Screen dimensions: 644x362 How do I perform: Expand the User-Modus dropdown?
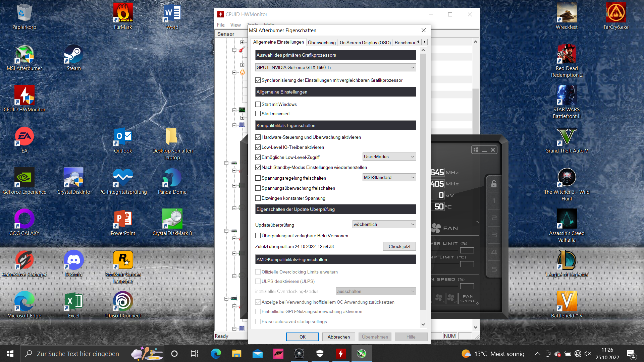pyautogui.click(x=389, y=157)
